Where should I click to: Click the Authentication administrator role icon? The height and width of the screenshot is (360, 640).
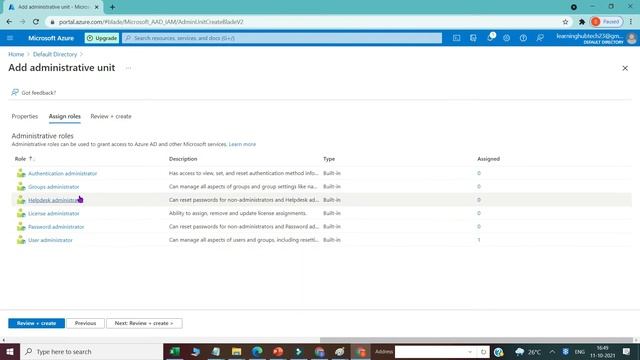[x=21, y=173]
